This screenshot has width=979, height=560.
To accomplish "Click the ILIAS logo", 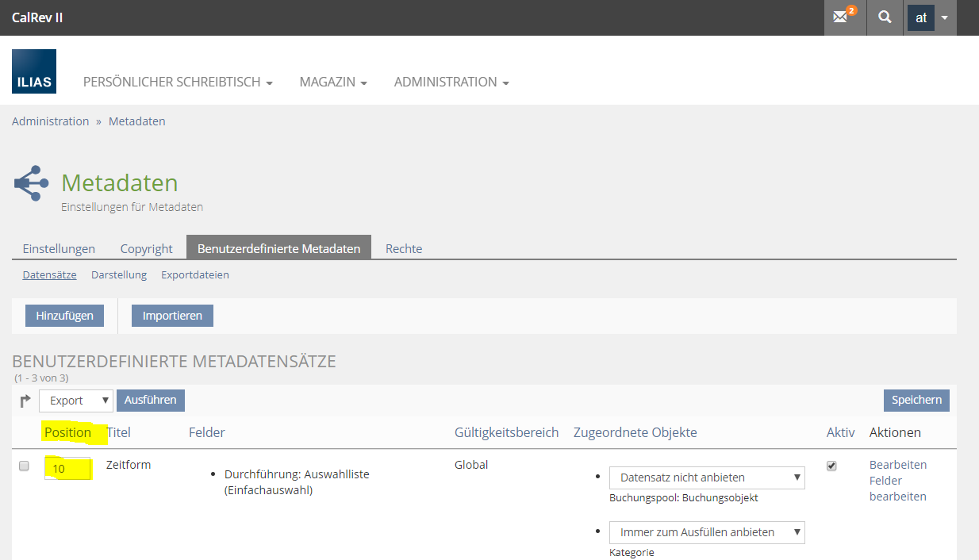I will [34, 71].
